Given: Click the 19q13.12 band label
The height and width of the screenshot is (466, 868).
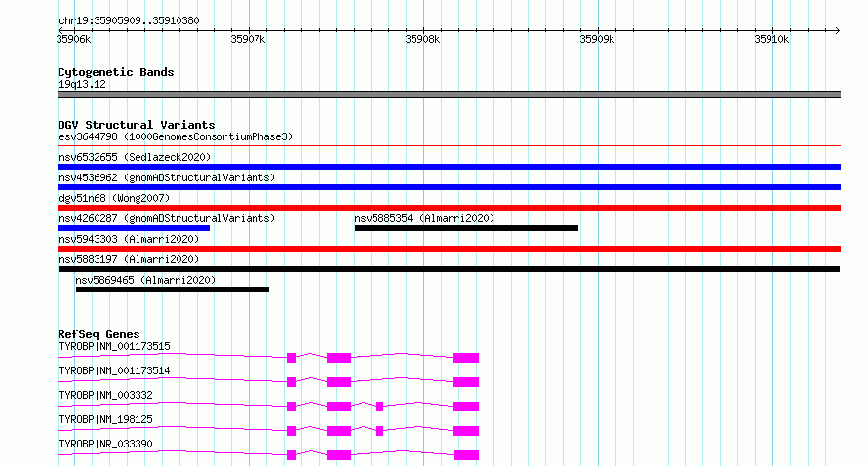Looking at the screenshot, I should tap(82, 84).
